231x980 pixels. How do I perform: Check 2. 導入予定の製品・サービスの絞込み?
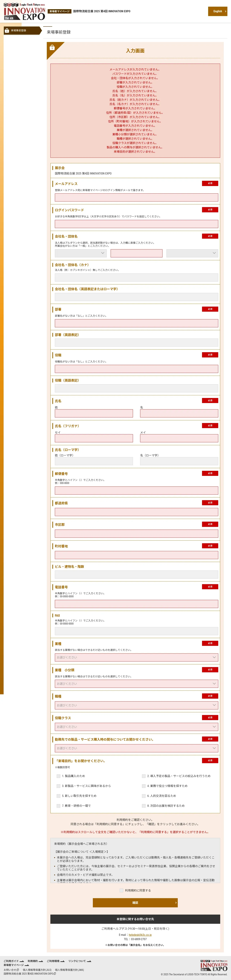[x=144, y=776]
